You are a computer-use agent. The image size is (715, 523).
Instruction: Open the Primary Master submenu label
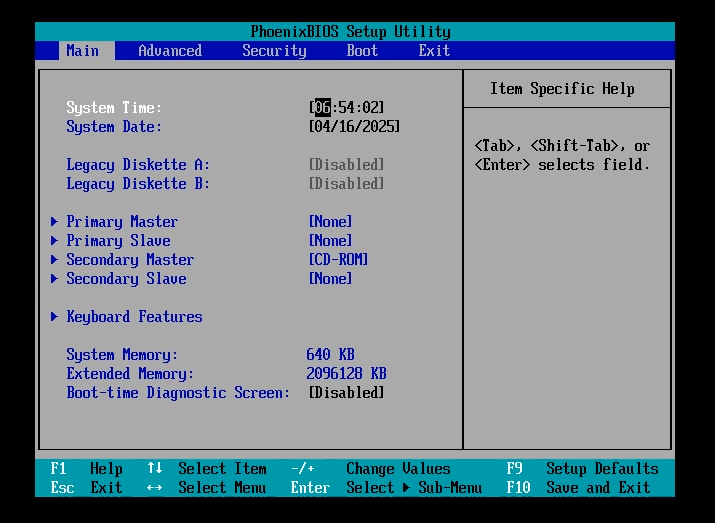pyautogui.click(x=122, y=222)
